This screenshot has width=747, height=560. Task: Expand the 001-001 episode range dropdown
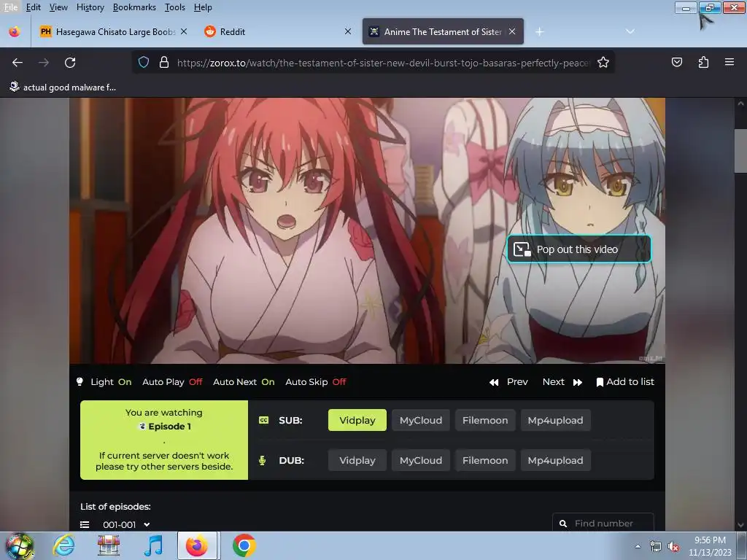(126, 524)
